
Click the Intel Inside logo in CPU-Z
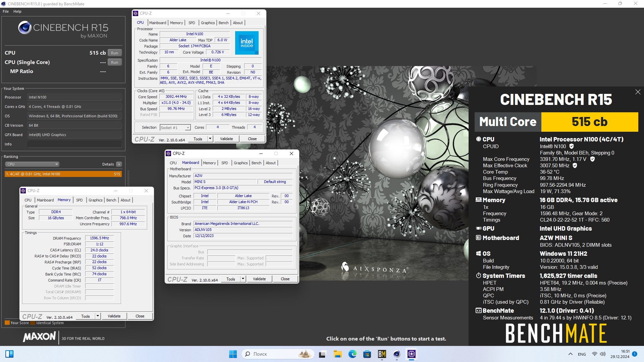(x=247, y=43)
